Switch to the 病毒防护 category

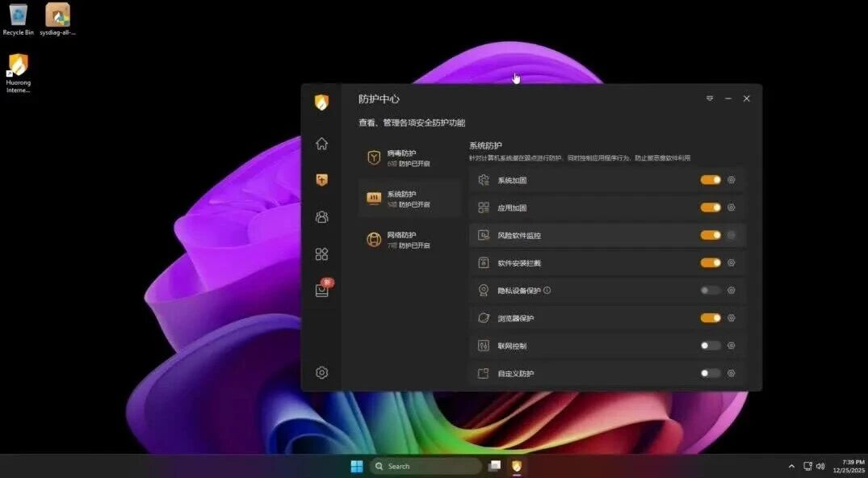[x=409, y=158]
